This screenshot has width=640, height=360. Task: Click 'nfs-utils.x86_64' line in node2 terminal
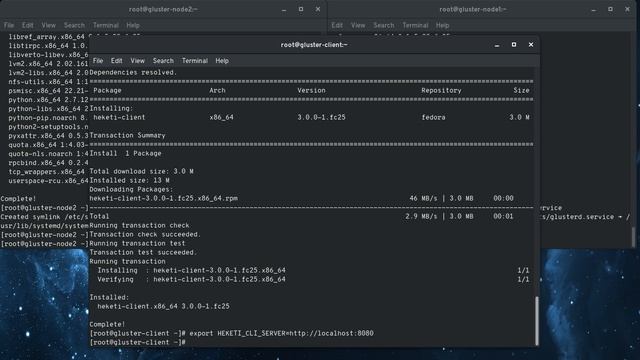48,82
